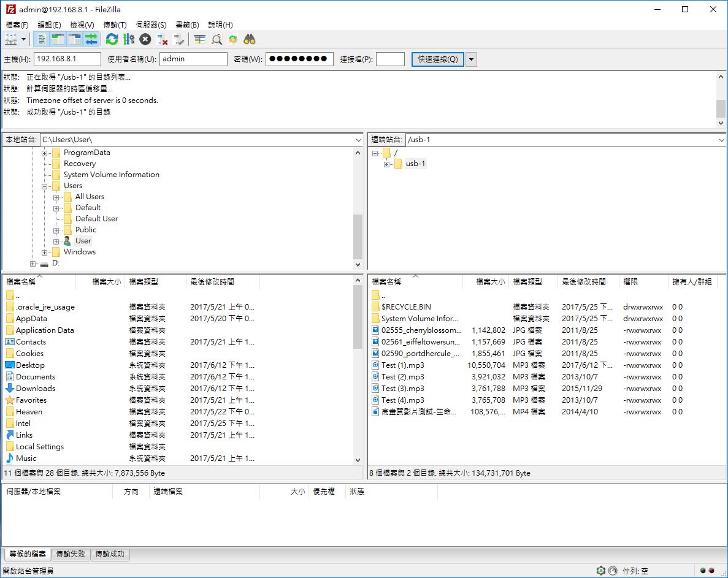Viewport: 728px width, 578px height.
Task: Select Recovery folder in local tree
Action: coord(79,163)
